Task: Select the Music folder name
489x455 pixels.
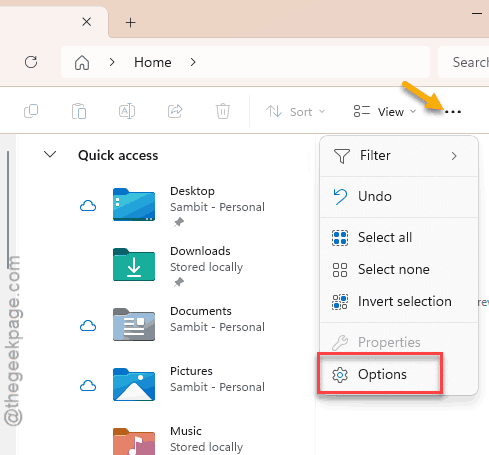Action: [x=186, y=431]
